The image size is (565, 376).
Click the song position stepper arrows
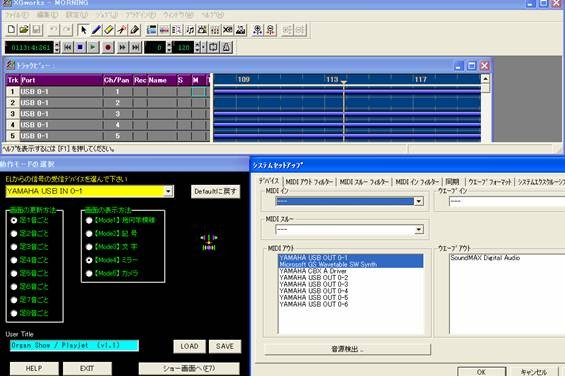pos(57,47)
